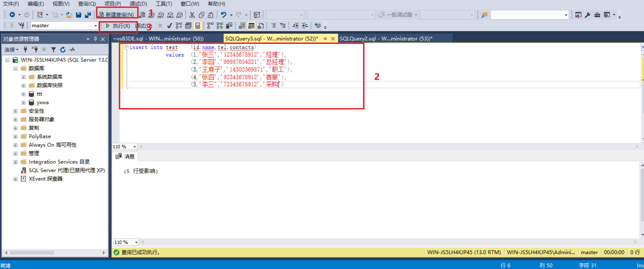The image size is (644, 269).
Task: Close the SQLQuery3.sql tab
Action: pyautogui.click(x=333, y=39)
